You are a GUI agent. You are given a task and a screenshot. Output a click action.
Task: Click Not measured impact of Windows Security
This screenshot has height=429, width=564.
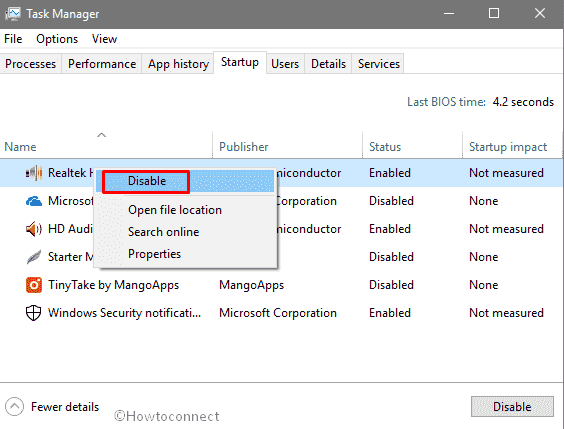(x=506, y=313)
